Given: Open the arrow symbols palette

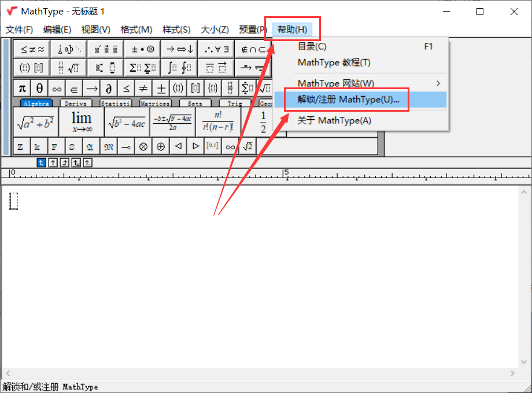Looking at the screenshot, I should coord(179,49).
